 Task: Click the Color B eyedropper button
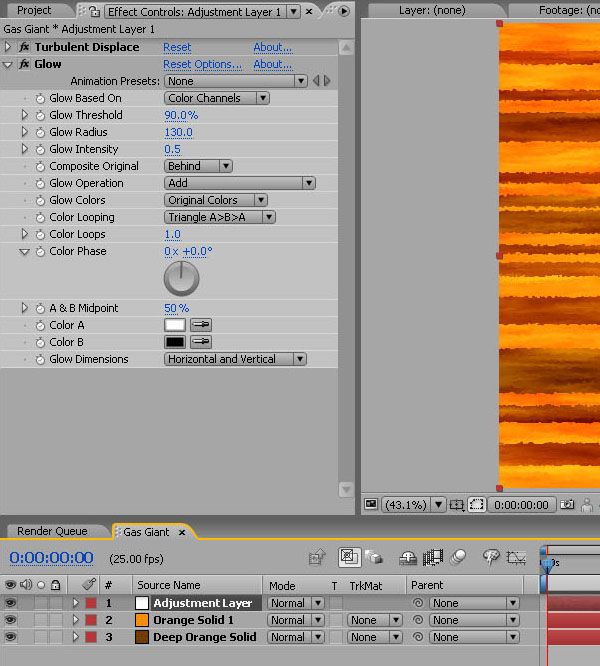(x=201, y=342)
